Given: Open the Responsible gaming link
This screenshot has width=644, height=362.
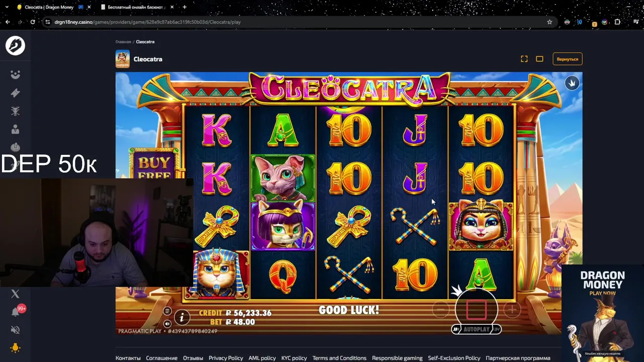Looking at the screenshot, I should [397, 358].
